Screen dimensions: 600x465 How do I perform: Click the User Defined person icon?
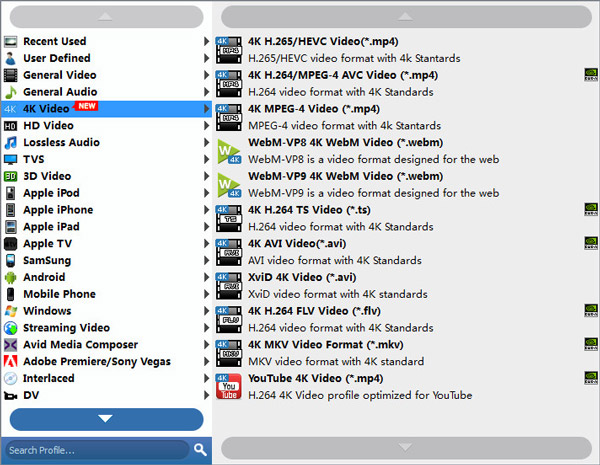pos(10,58)
